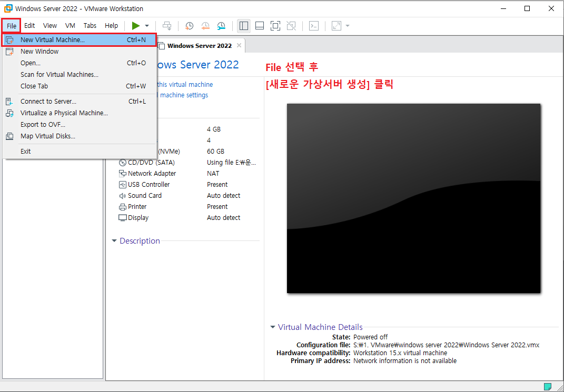
Task: Click the Sound Card speaker icon
Action: coord(123,196)
